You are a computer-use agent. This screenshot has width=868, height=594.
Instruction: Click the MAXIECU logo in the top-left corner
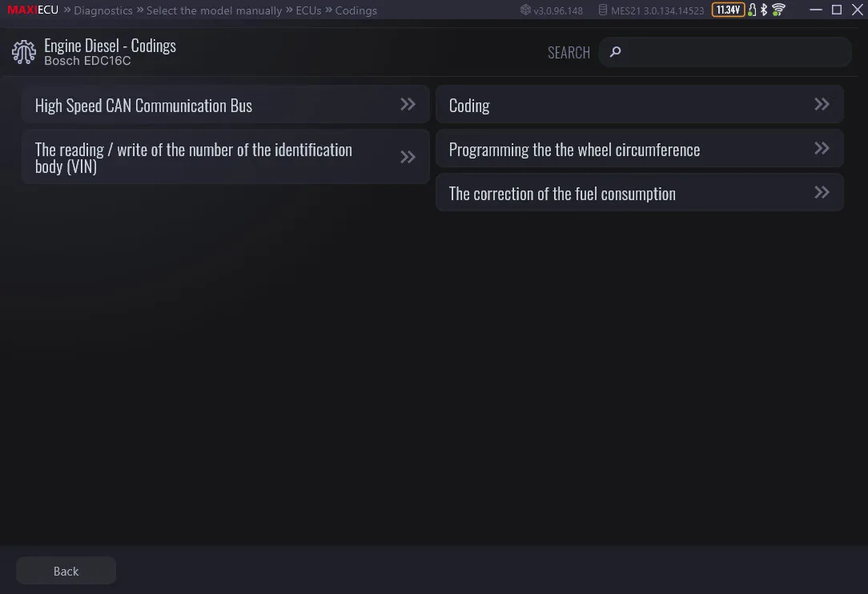tap(32, 10)
